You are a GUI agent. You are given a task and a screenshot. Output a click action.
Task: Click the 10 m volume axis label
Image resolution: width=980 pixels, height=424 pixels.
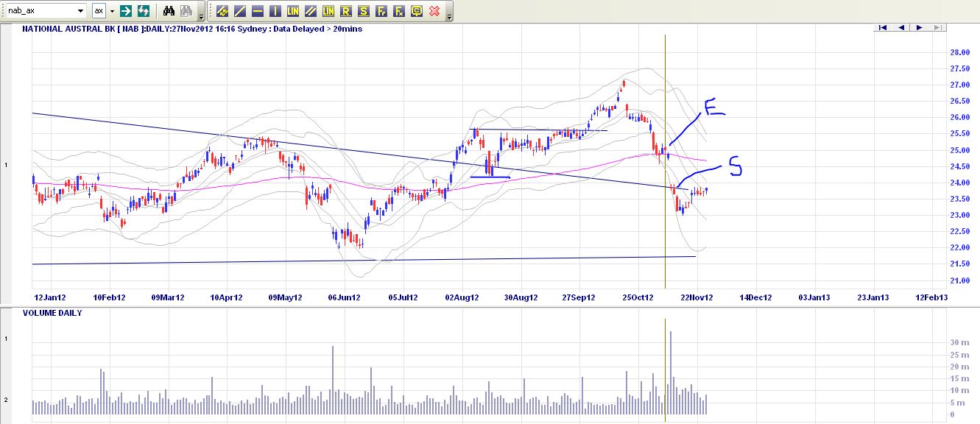[959, 390]
